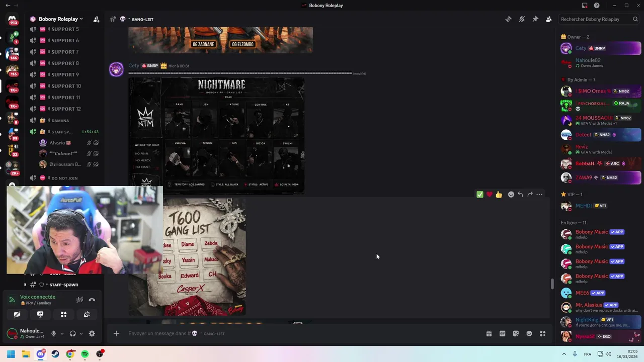Viewport: 644px width, 362px height.
Task: Start screen share in voice panel
Action: pyautogui.click(x=40, y=314)
